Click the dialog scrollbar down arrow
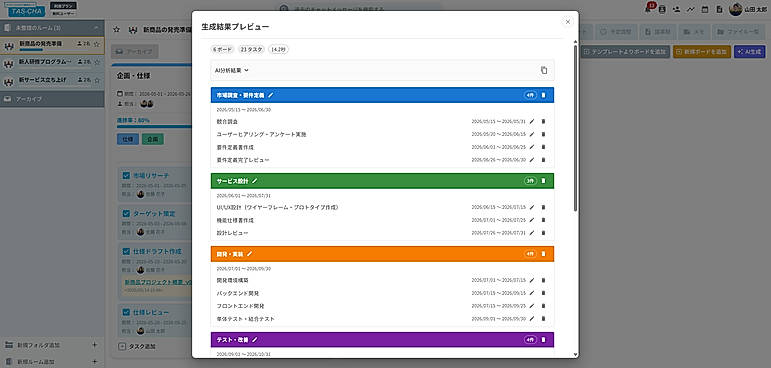Viewport: 771px width, 368px height. (575, 354)
